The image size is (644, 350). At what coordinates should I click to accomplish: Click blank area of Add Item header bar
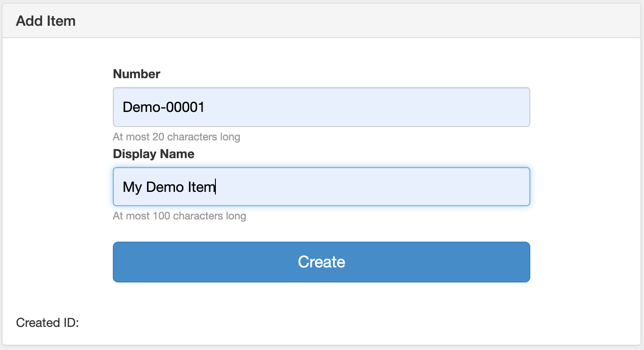(x=355, y=21)
